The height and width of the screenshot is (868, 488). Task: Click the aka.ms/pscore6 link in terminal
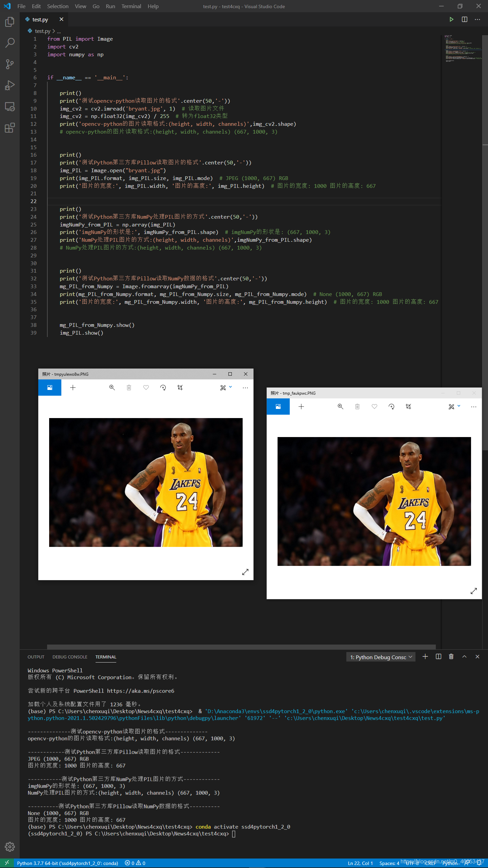pyautogui.click(x=141, y=691)
